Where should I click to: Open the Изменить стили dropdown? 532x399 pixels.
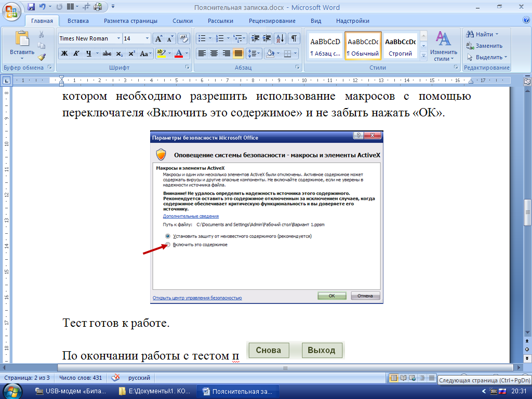tap(444, 46)
